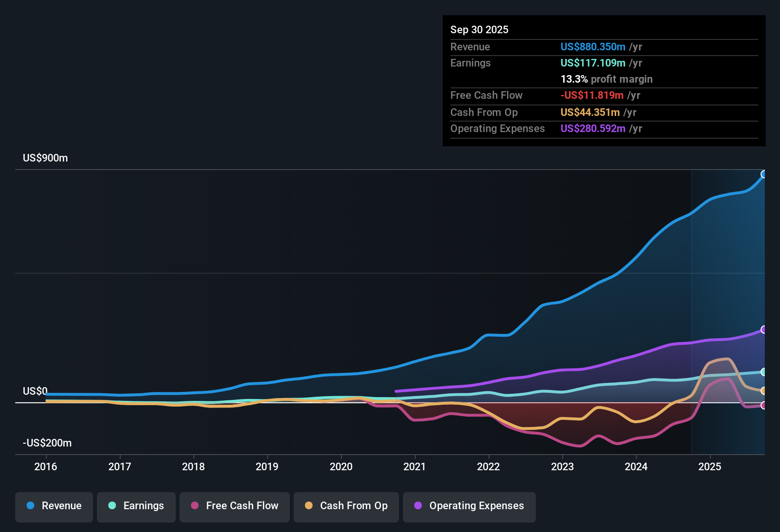Toggle the Revenue series legend button
Viewport: 780px width, 532px height.
(54, 506)
